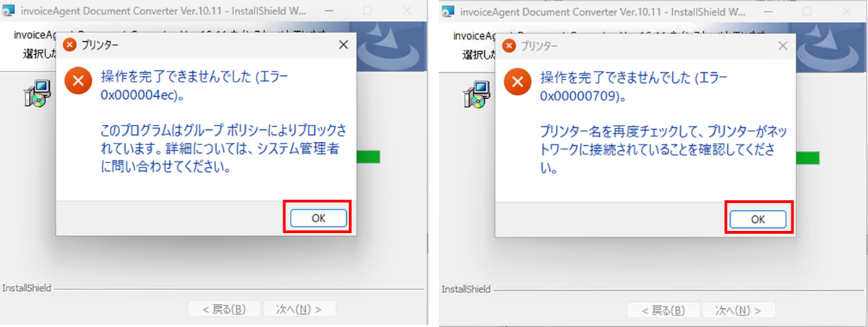Image resolution: width=868 pixels, height=327 pixels.
Task: Click setup disc icon beside the 0x000004ec dialog
Action: [x=36, y=94]
